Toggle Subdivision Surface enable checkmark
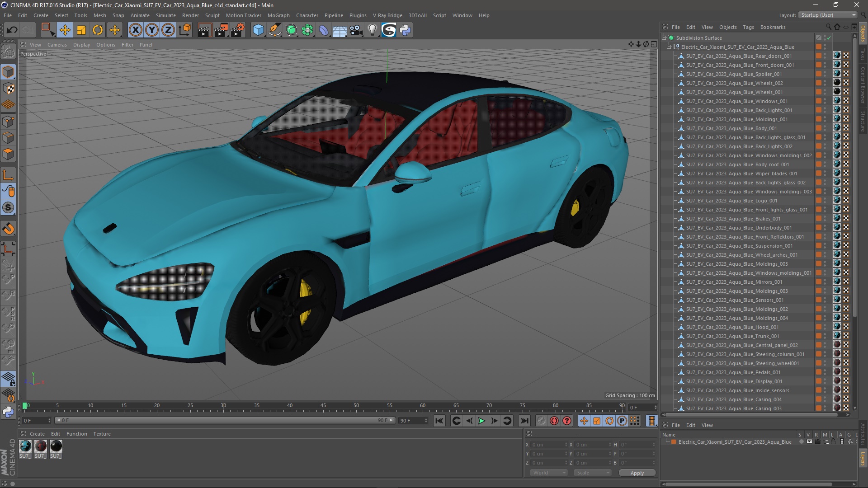 tap(829, 38)
